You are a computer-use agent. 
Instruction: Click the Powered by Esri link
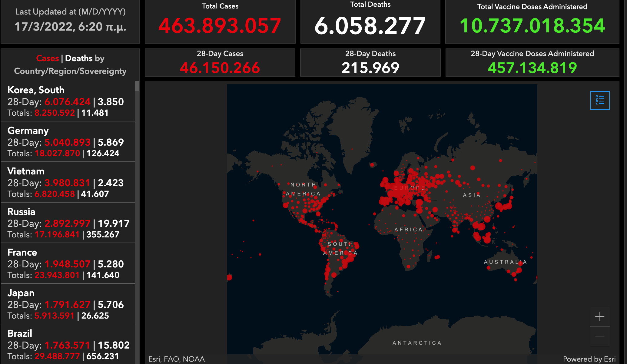tap(589, 359)
